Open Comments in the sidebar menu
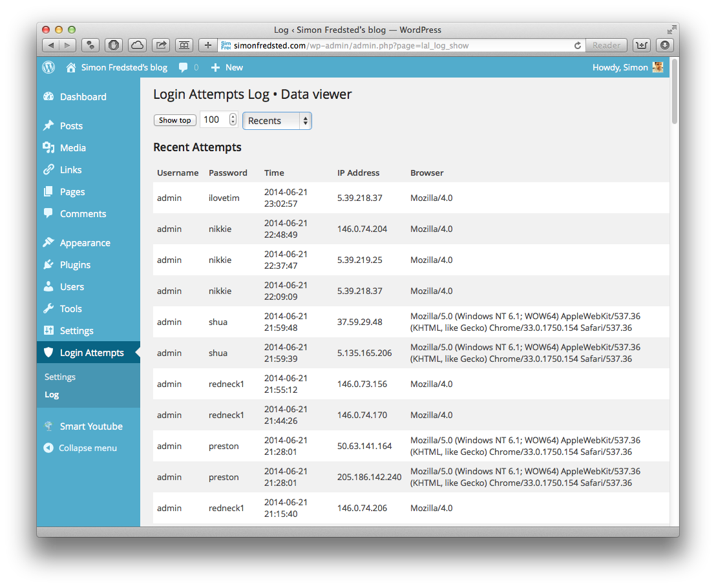 click(x=83, y=214)
